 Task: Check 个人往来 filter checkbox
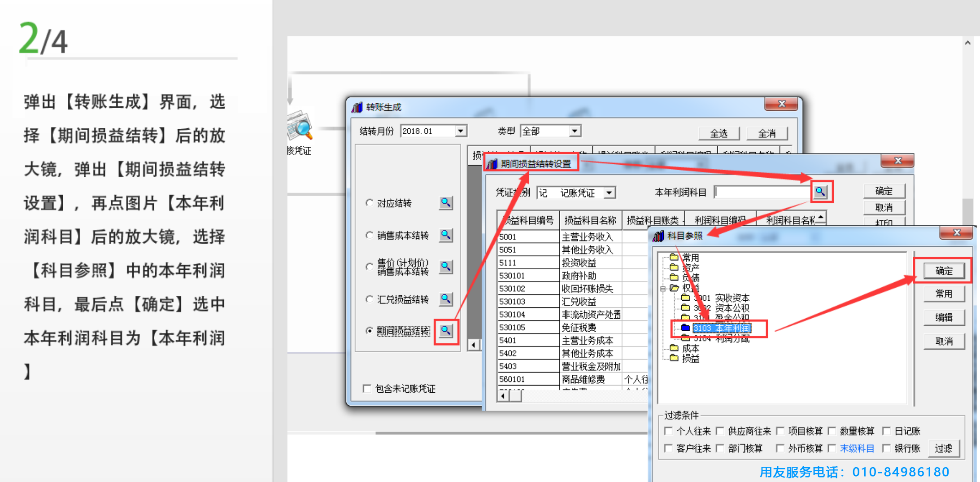click(668, 431)
